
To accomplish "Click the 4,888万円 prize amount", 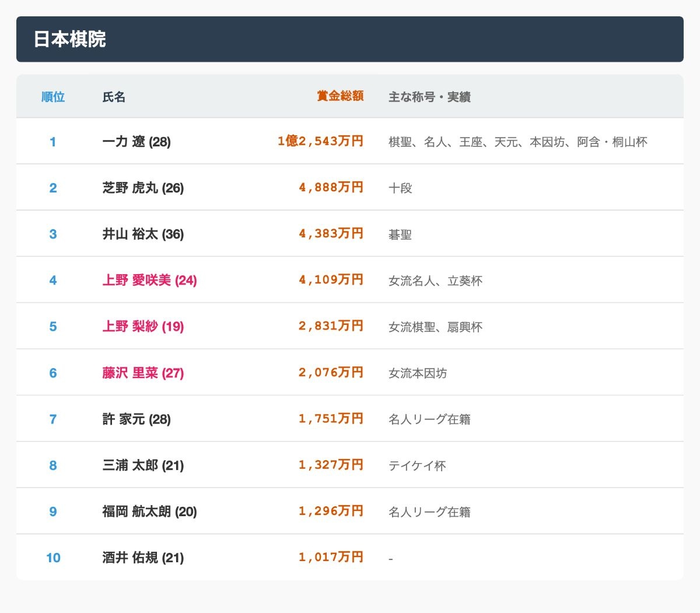I will point(331,187).
